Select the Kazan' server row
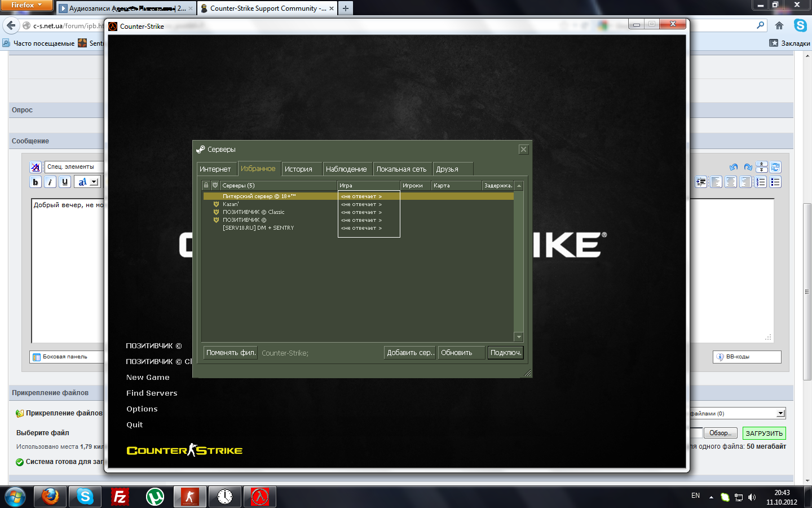This screenshot has height=508, width=812. [x=359, y=204]
